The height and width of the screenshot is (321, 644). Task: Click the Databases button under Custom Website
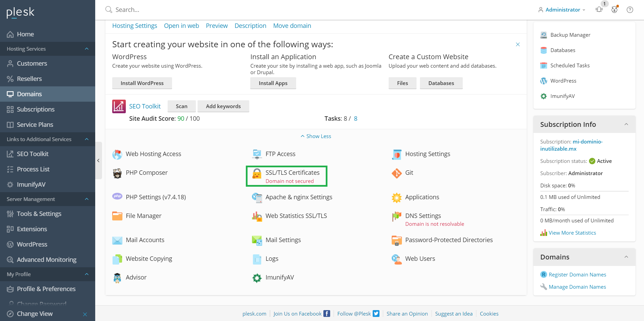[x=441, y=83]
